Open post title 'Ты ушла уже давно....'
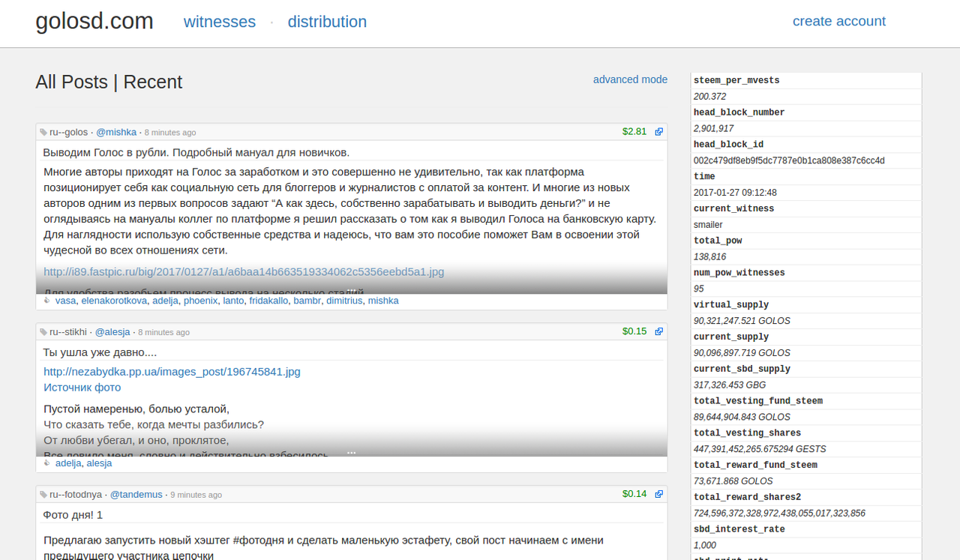Viewport: 960px width, 560px height. coord(100,352)
